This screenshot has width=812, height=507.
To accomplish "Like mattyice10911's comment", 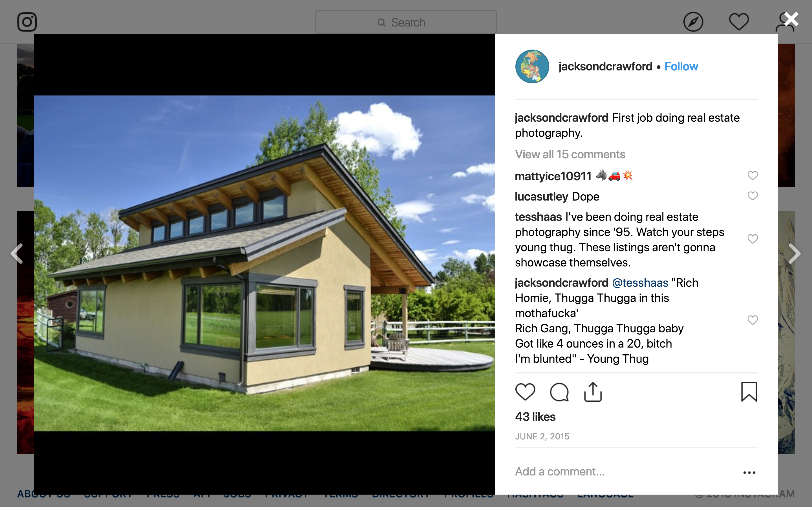I will (x=753, y=175).
